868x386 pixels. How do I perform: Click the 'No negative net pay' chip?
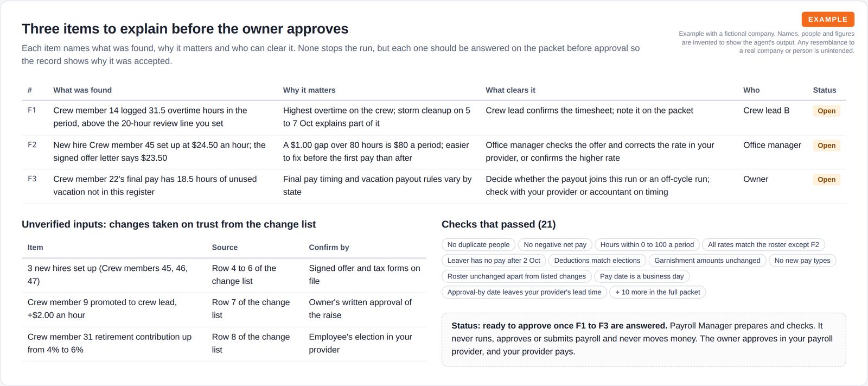555,245
